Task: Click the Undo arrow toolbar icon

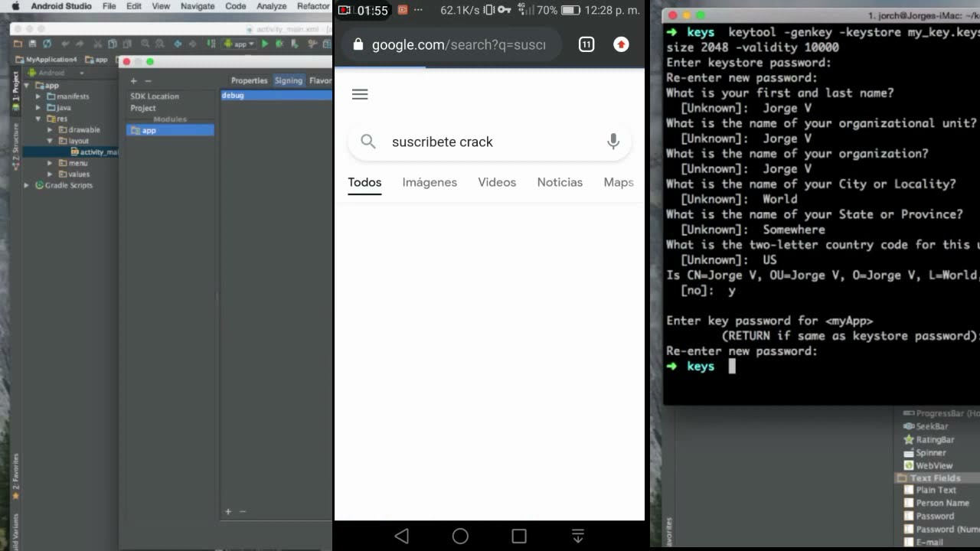Action: pyautogui.click(x=65, y=44)
